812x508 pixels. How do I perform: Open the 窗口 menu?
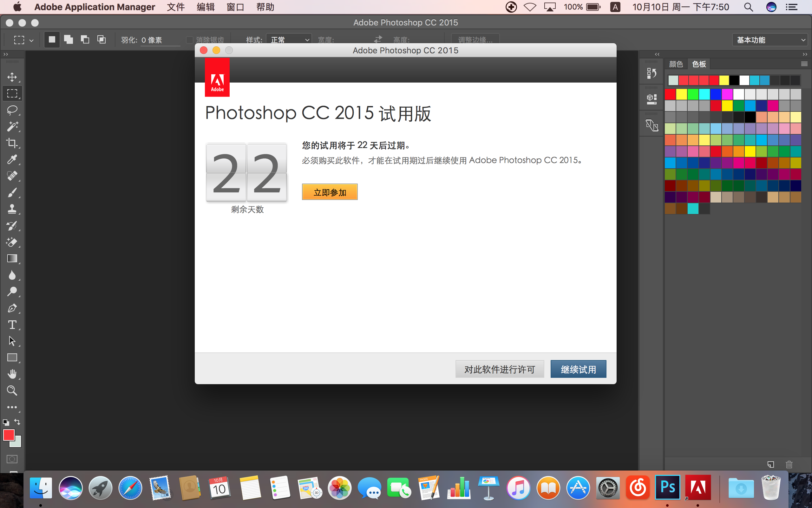coord(235,7)
